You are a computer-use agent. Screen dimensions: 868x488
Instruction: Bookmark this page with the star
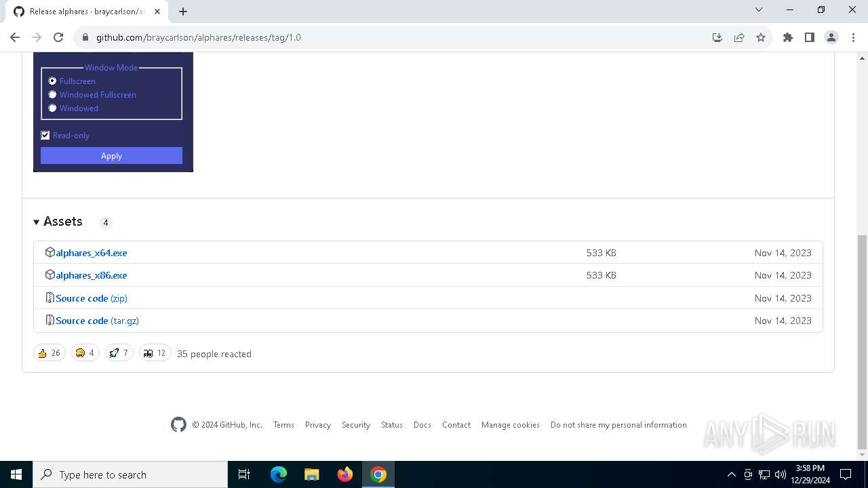pyautogui.click(x=761, y=37)
